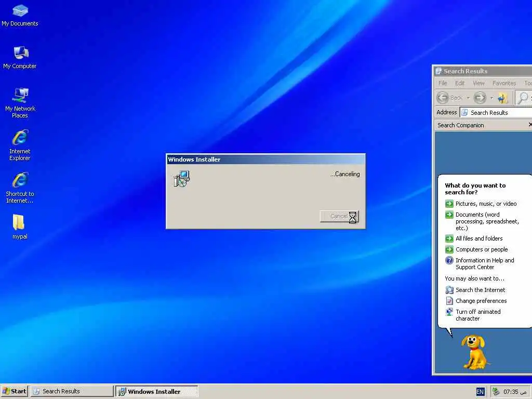Click the Search magnifier toolbar icon
This screenshot has width=532, height=399.
tap(523, 98)
